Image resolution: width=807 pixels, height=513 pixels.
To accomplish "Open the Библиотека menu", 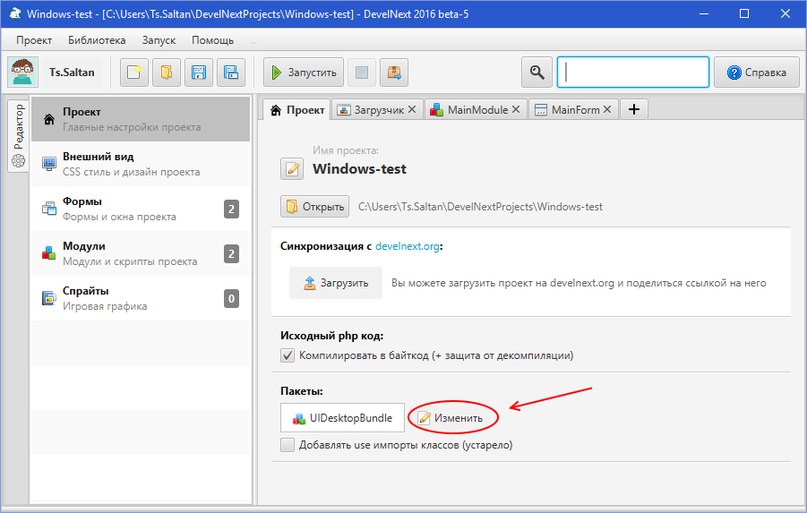I will (97, 40).
